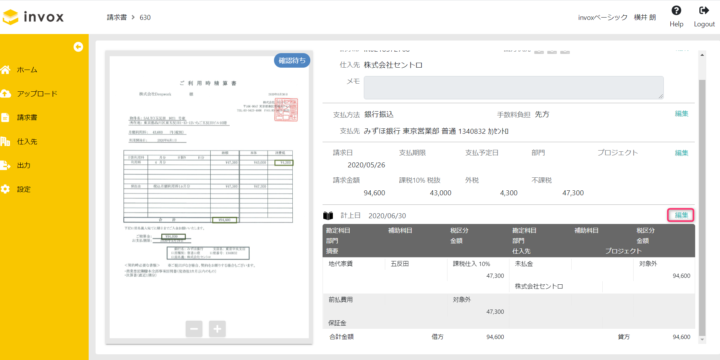Click the 地代家賃 account cell
This screenshot has width=720, height=360.
341,264
